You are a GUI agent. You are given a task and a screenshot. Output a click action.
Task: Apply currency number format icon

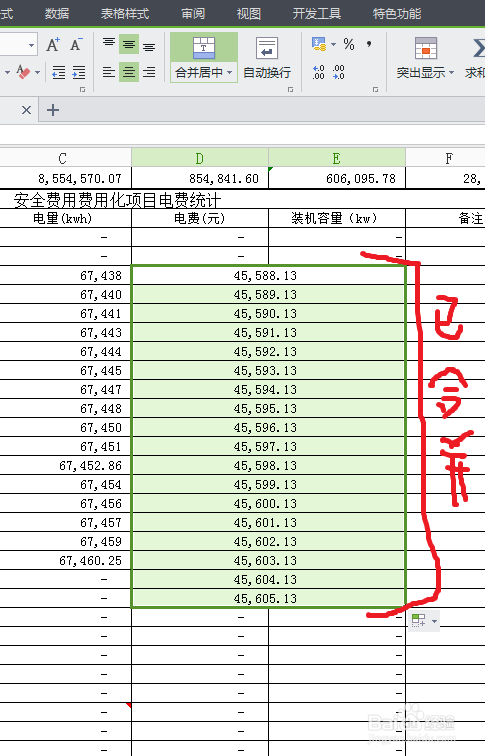(x=319, y=44)
